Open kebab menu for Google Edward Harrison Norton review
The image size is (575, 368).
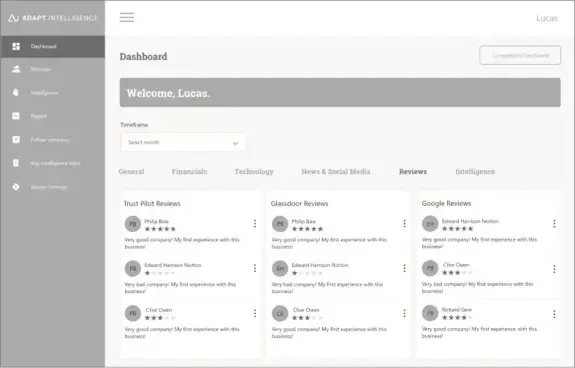tap(554, 224)
